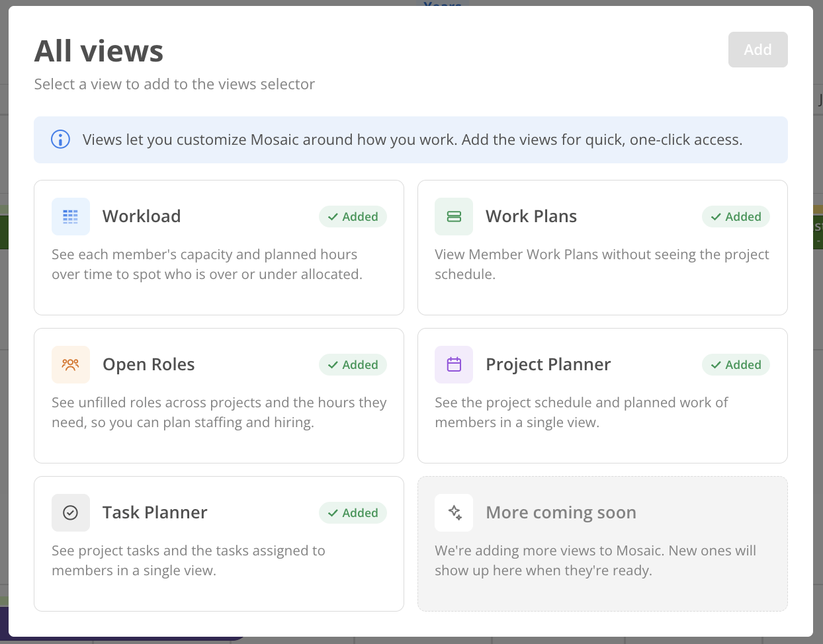The image size is (823, 644).
Task: Click the Add button at top right
Action: coord(758,50)
